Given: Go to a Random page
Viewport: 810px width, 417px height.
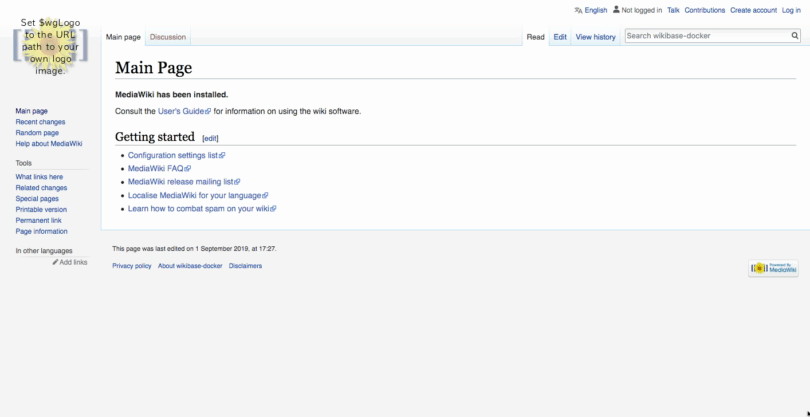Looking at the screenshot, I should (x=37, y=133).
